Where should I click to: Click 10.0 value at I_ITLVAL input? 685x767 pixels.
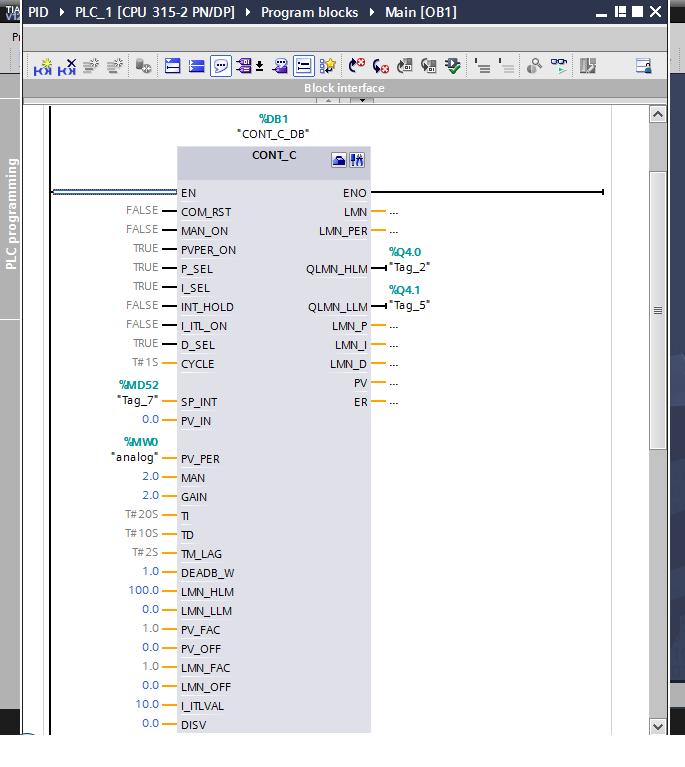147,704
